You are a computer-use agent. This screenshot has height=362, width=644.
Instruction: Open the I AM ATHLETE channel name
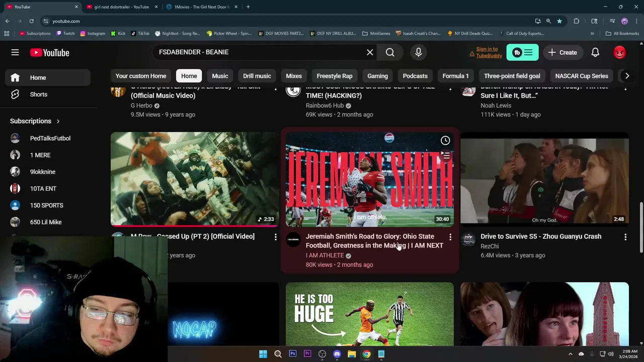point(325,255)
